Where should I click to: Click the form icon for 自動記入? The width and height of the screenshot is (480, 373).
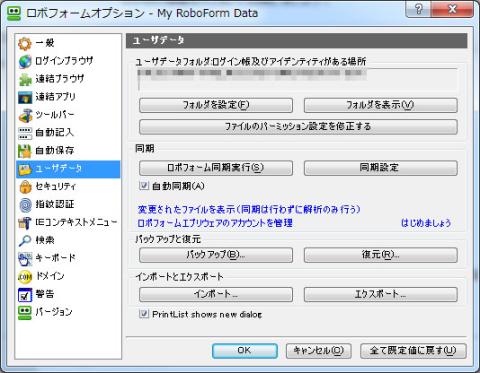[x=25, y=133]
